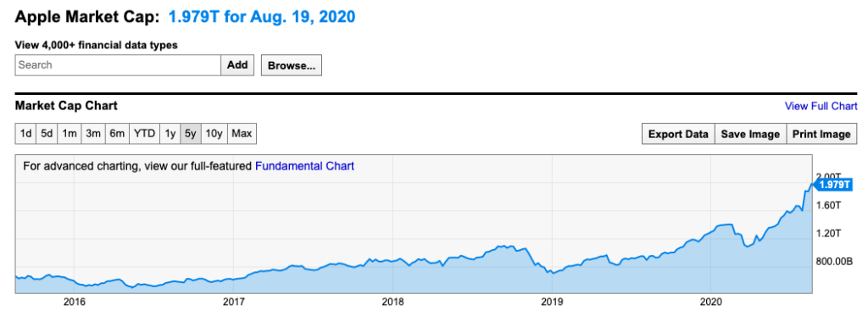Click the Apple Market Cap heading

[x=87, y=17]
